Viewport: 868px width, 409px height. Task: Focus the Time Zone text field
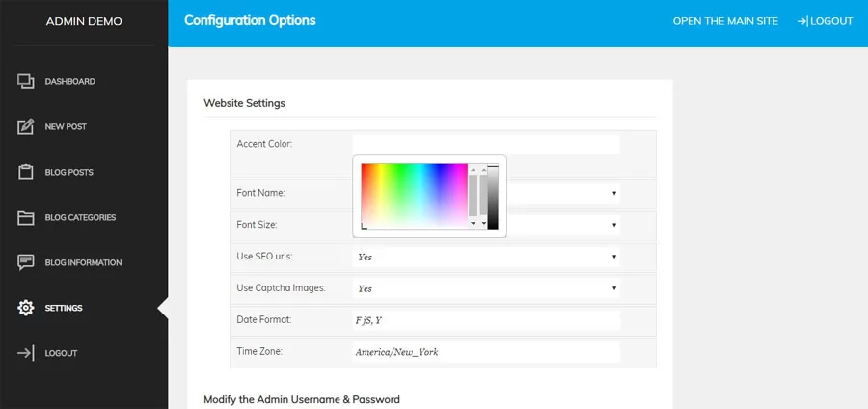(x=486, y=352)
